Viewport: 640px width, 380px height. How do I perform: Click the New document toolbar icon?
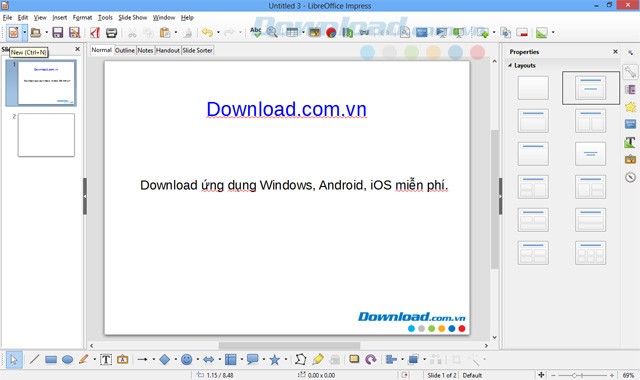[13, 32]
